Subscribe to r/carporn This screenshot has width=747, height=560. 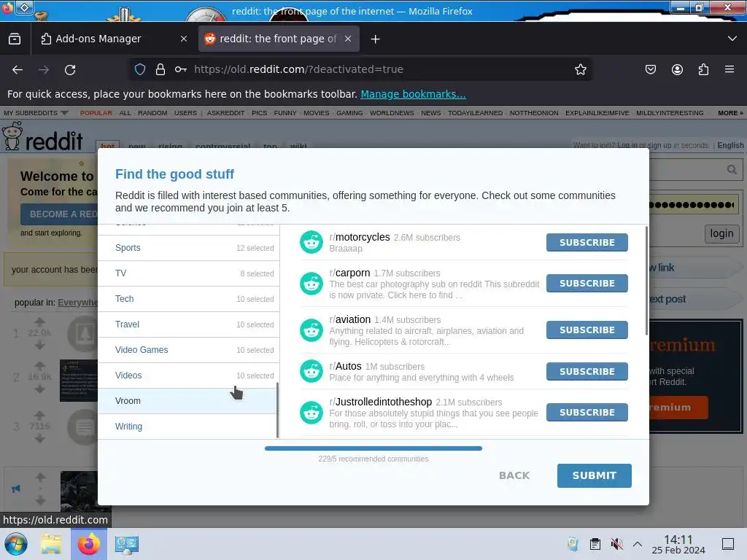pos(587,284)
